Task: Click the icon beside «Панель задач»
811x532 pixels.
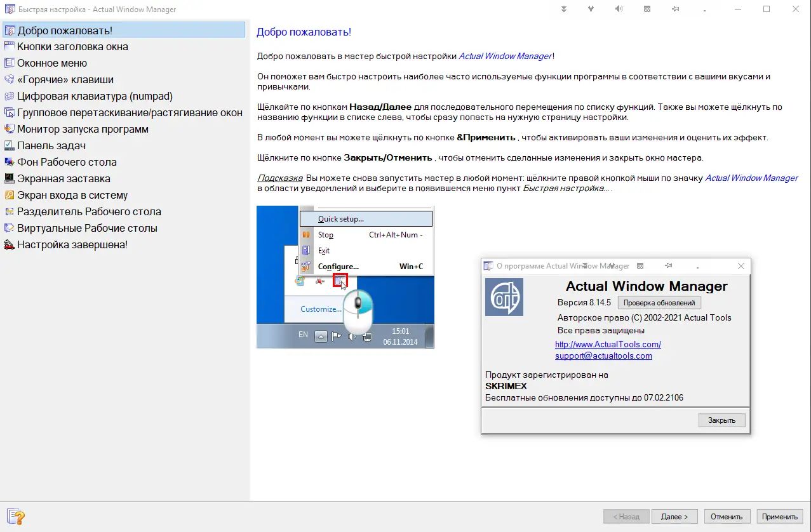Action: point(9,145)
